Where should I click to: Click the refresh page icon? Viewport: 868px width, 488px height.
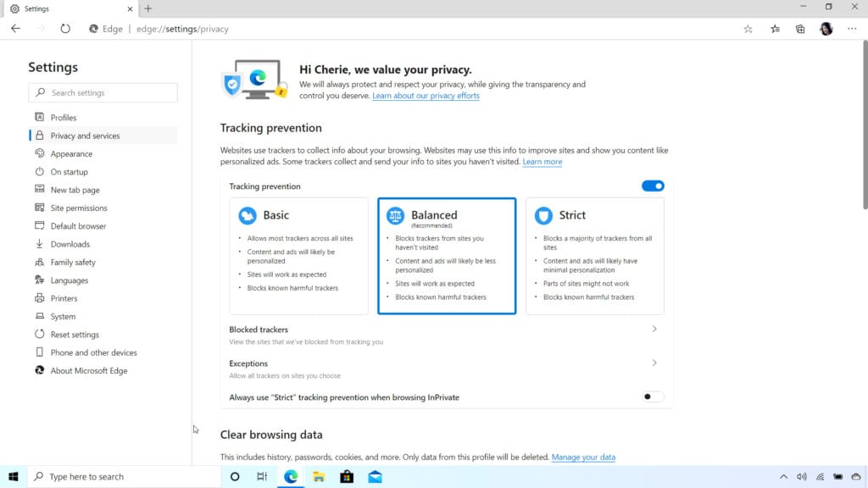tap(65, 29)
